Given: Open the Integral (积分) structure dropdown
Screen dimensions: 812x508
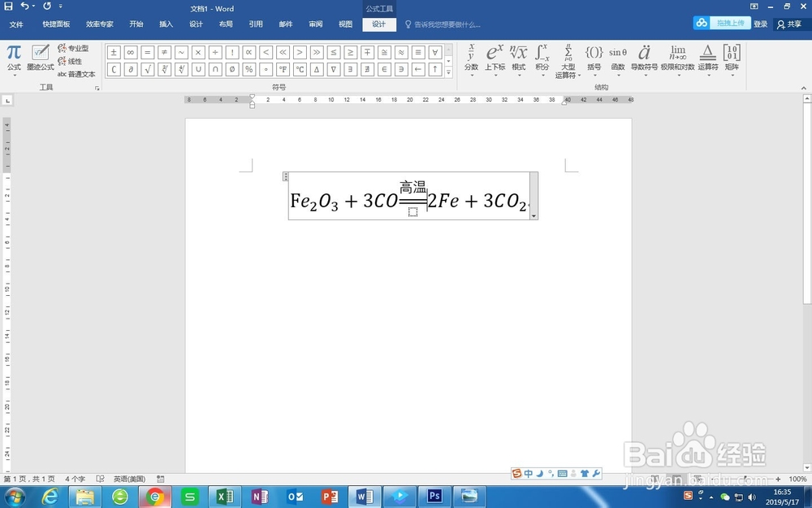Looking at the screenshot, I should [x=542, y=60].
